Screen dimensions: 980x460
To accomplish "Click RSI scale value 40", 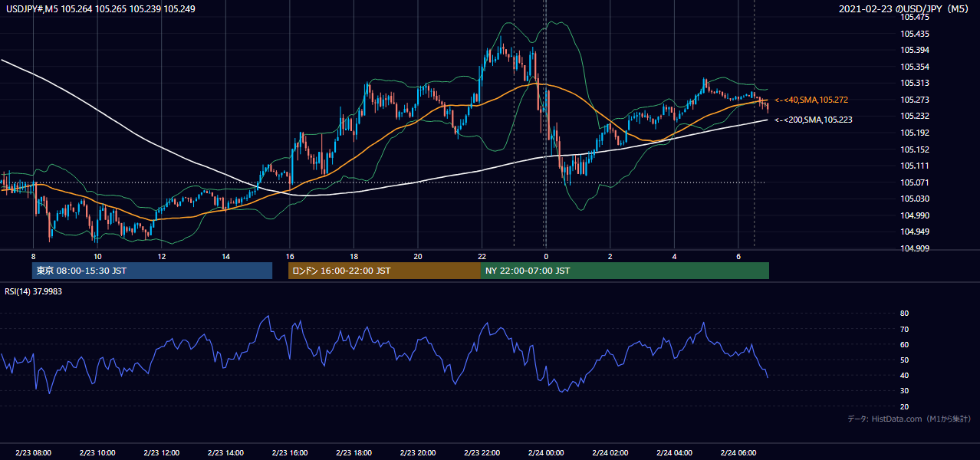I will click(x=905, y=375).
